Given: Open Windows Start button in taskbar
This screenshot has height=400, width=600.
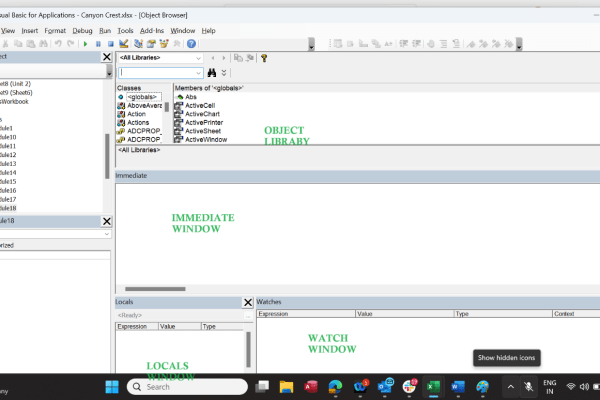Looking at the screenshot, I should [112, 387].
